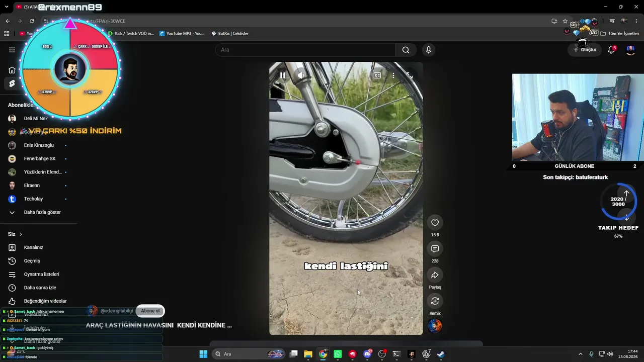This screenshot has height=362, width=644.
Task: Toggle closed captions on the Short
Action: [x=377, y=75]
